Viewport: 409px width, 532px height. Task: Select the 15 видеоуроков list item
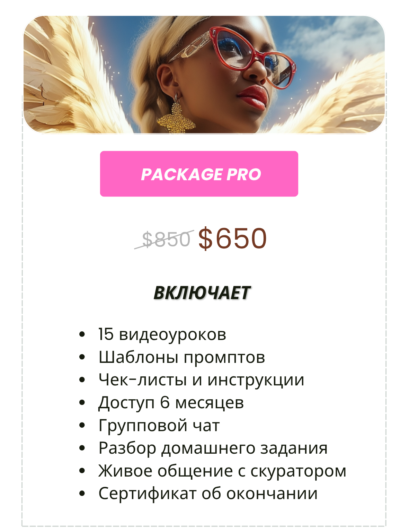[162, 334]
